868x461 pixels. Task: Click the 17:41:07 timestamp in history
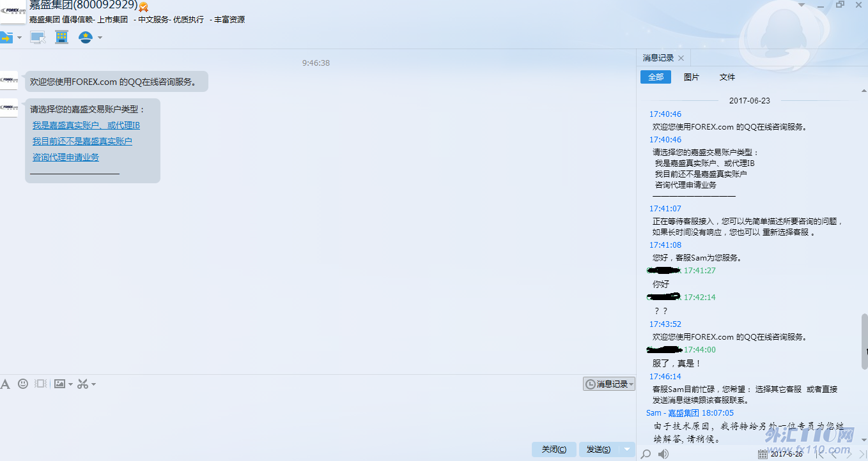tap(665, 209)
